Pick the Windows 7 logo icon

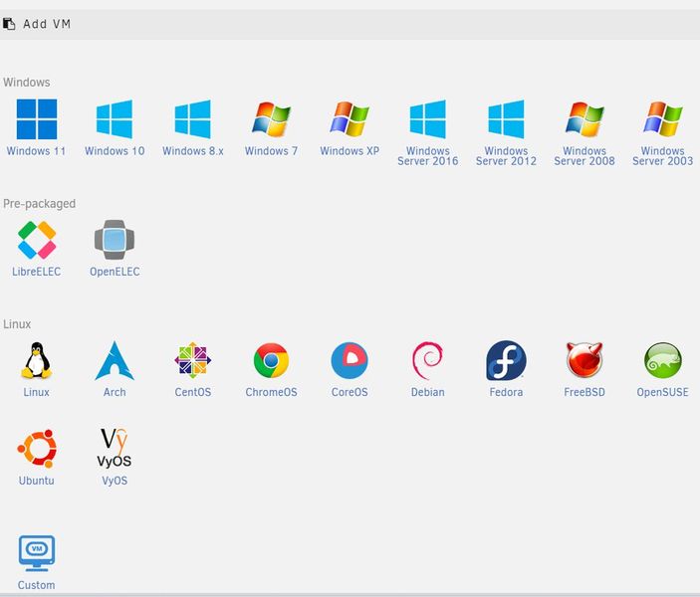[271, 119]
